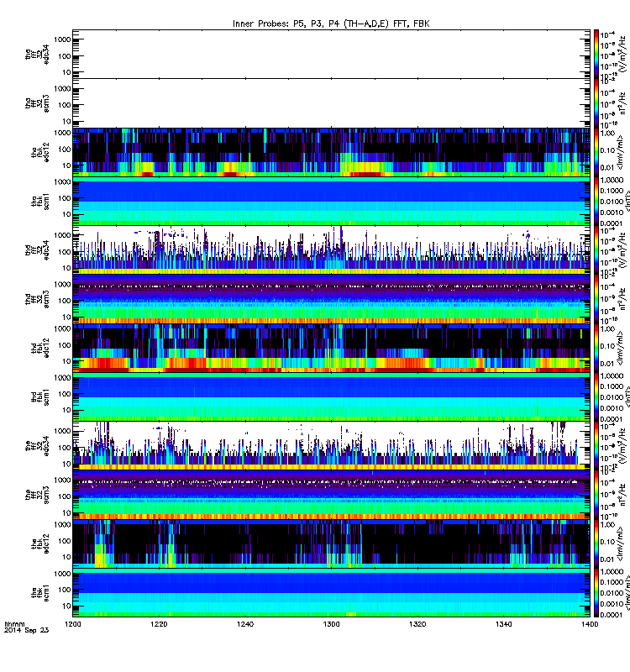Click inside the thd fbk scm1 spectrogram
This screenshot has width=630, height=672.
coord(331,396)
